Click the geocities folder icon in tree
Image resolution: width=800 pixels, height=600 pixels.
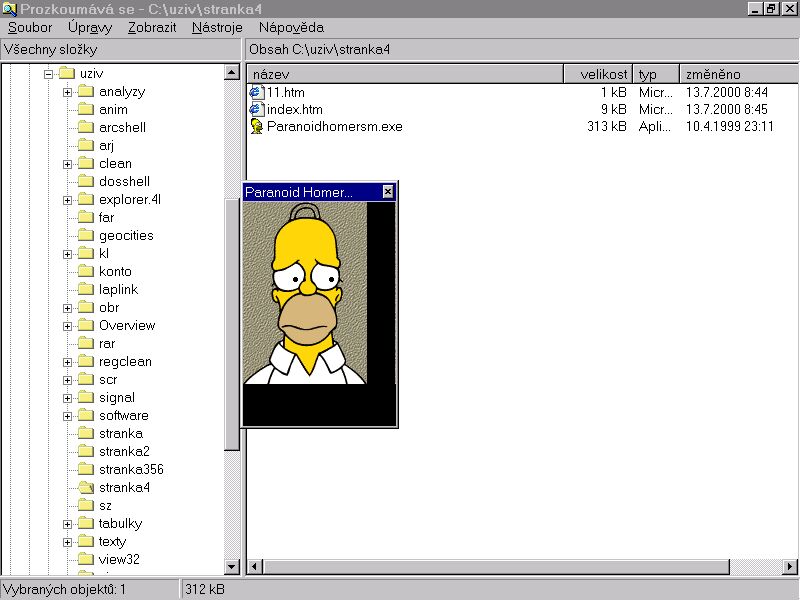[x=85, y=236]
